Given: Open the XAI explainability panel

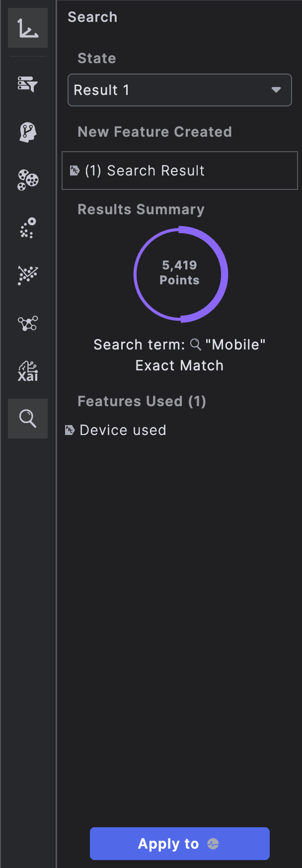Looking at the screenshot, I should point(28,371).
